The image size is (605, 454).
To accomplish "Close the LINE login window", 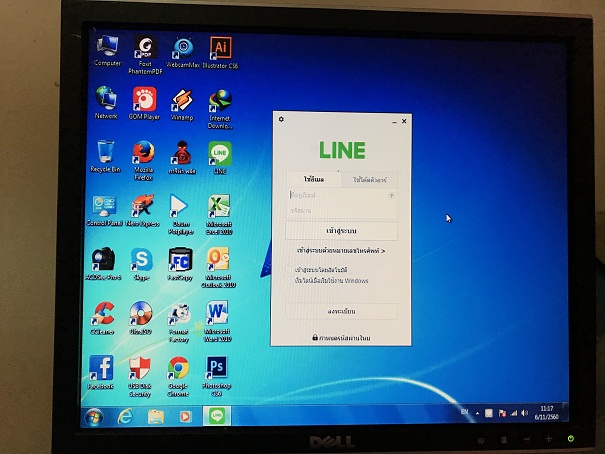I will [404, 121].
